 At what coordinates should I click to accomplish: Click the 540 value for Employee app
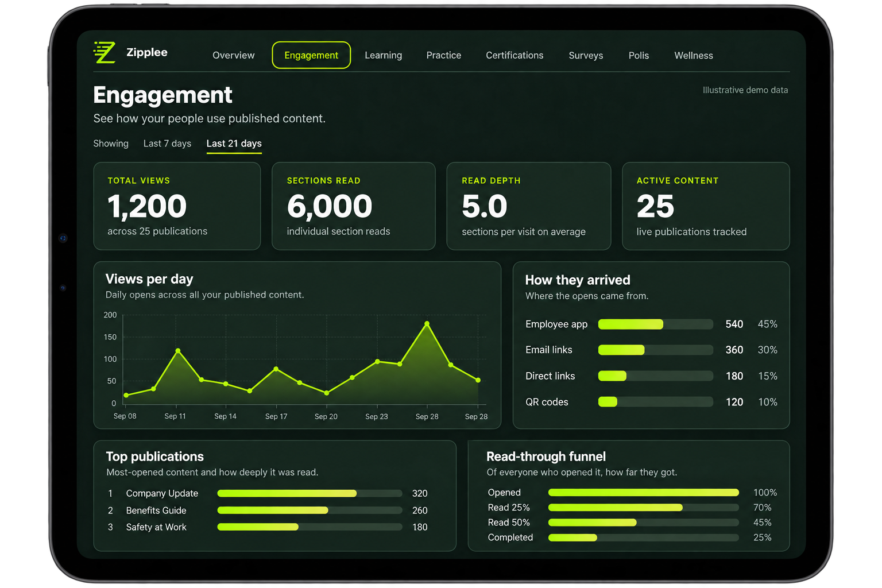coord(734,324)
